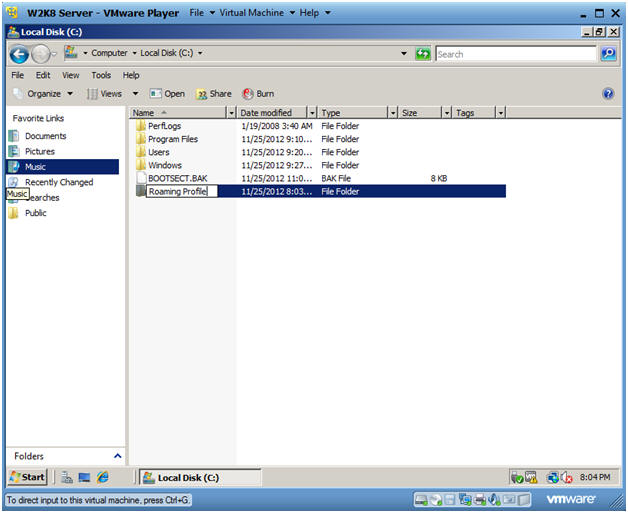
Task: Click the Program Files folder icon
Action: (141, 139)
